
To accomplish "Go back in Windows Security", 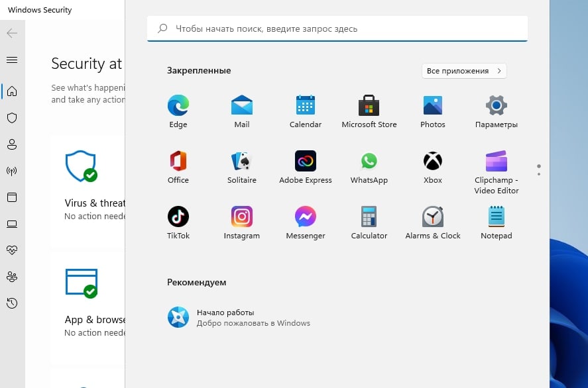I will (12, 33).
